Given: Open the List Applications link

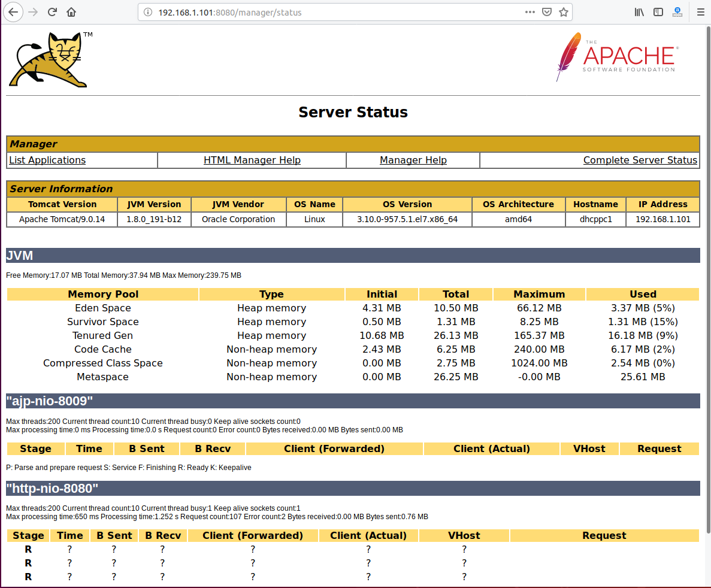Looking at the screenshot, I should (x=47, y=160).
